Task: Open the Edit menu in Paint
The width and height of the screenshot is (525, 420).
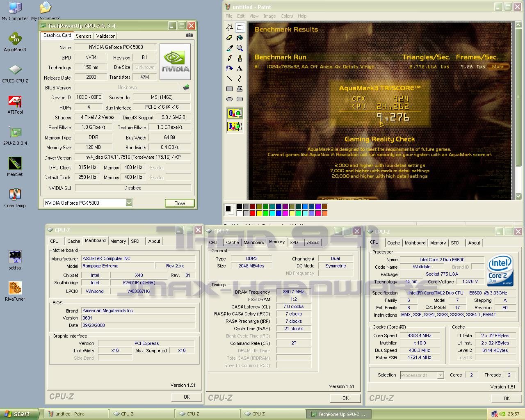Action: click(x=241, y=16)
